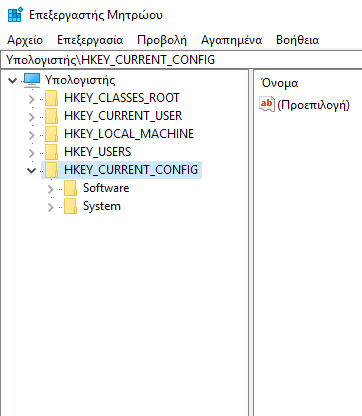Click the Υπολογιστής computer icon
The height and width of the screenshot is (416, 362).
coord(32,80)
